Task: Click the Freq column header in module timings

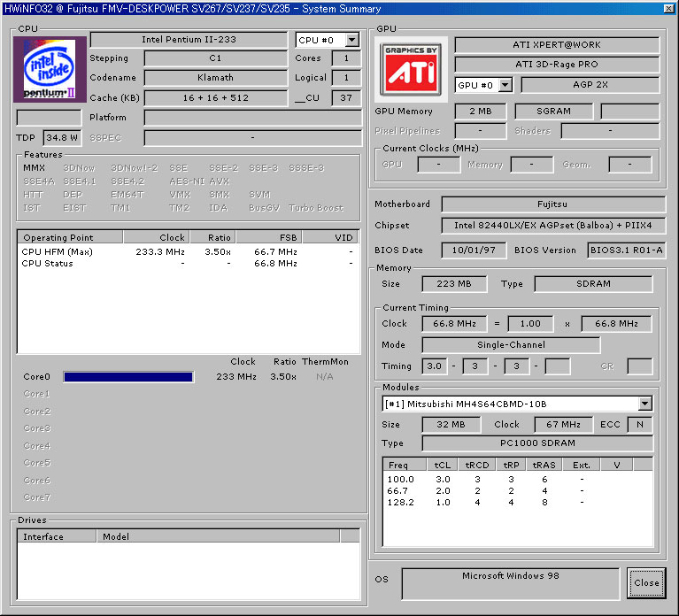Action: [405, 465]
